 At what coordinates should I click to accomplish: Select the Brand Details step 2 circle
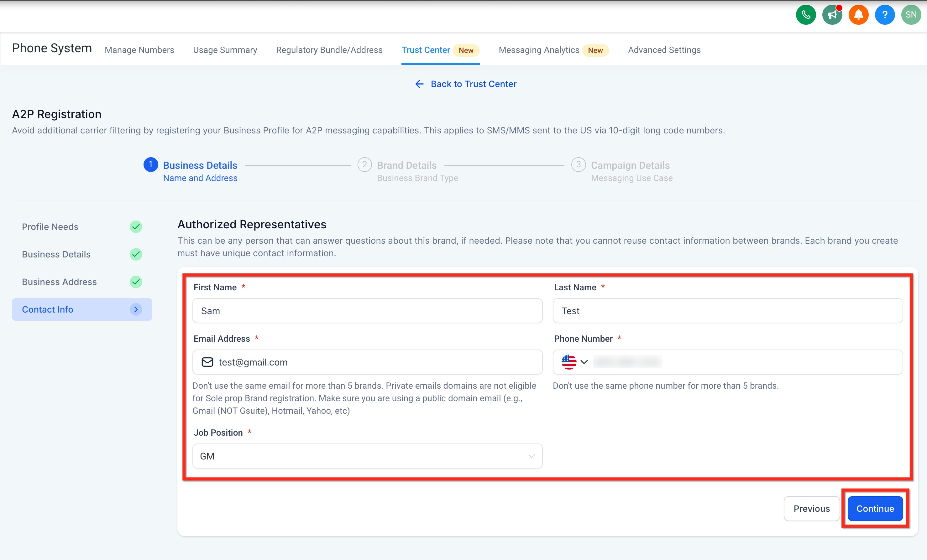(x=364, y=165)
